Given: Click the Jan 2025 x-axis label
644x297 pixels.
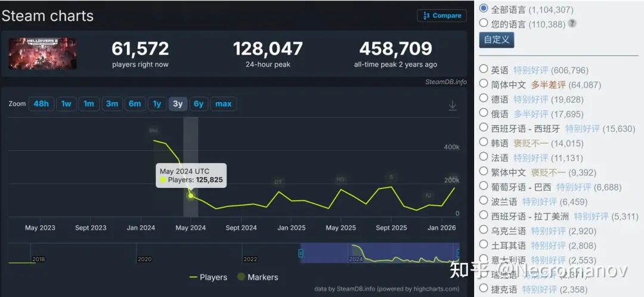Looking at the screenshot, I should tap(291, 228).
